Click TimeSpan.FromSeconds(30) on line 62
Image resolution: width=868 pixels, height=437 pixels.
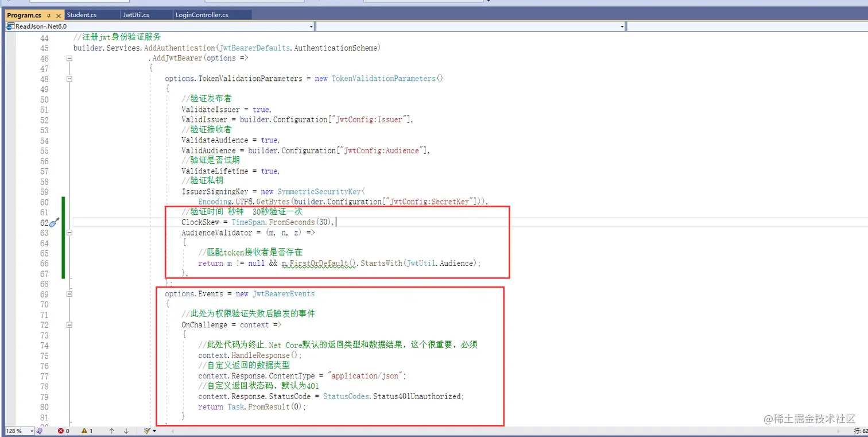click(x=282, y=222)
